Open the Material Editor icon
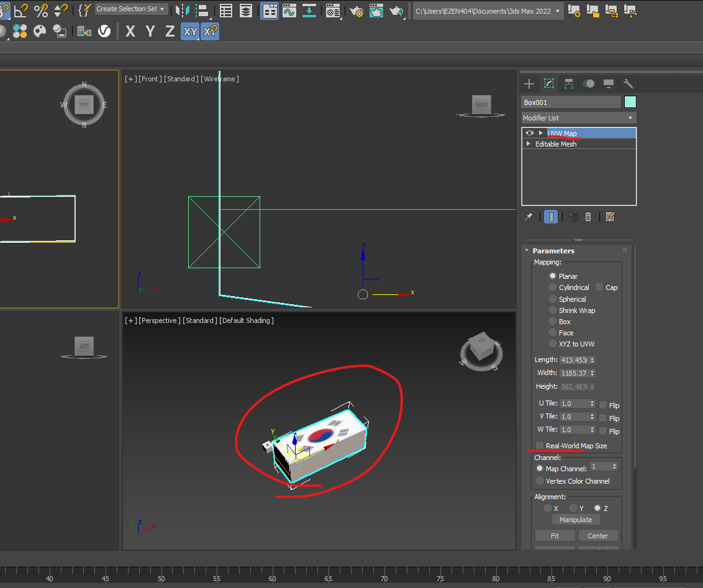The height and width of the screenshot is (588, 703). tap(333, 11)
